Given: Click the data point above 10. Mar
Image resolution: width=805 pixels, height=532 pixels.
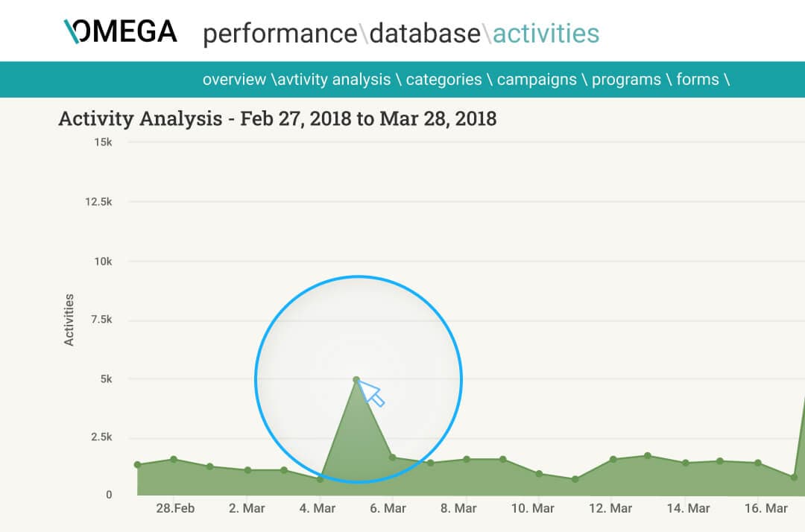Looking at the screenshot, I should [x=538, y=474].
